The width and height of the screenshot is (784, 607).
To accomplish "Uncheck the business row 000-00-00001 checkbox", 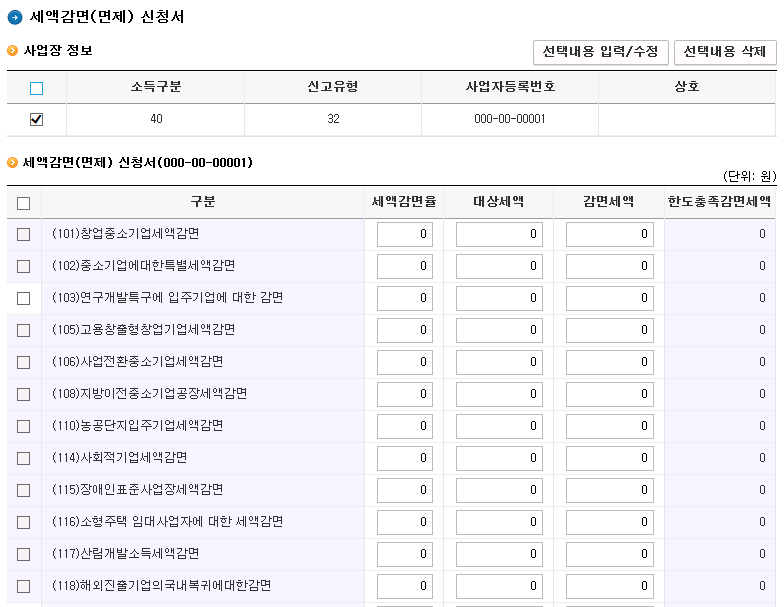I will (x=36, y=120).
